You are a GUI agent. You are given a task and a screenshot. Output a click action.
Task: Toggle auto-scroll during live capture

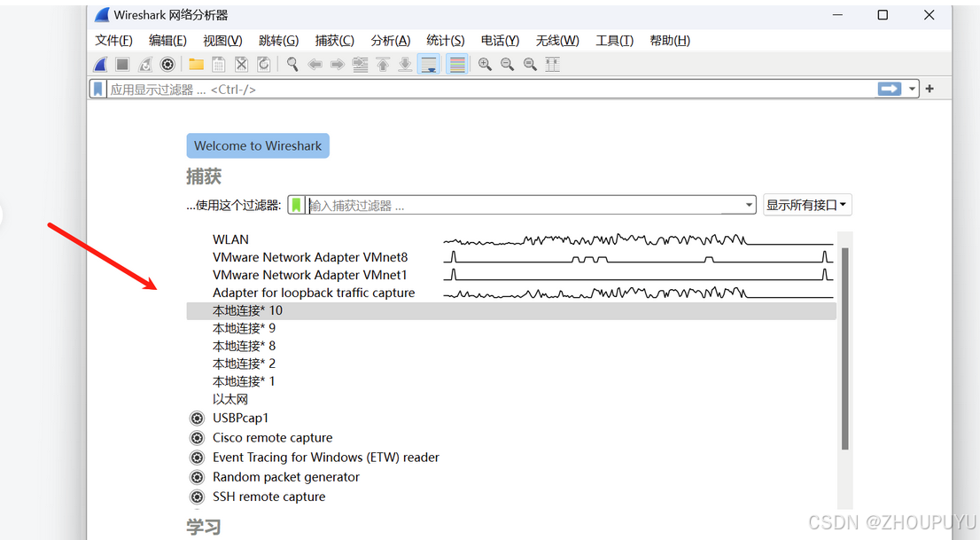[x=429, y=64]
